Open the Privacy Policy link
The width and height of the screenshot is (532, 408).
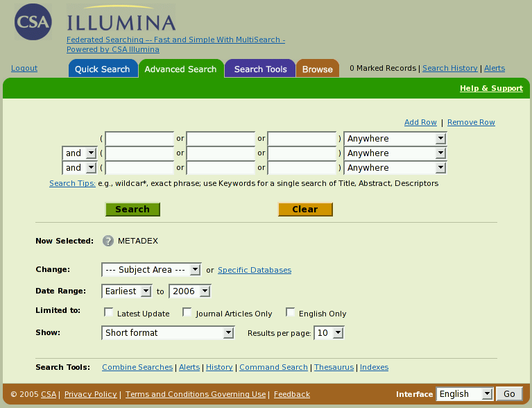pos(91,394)
